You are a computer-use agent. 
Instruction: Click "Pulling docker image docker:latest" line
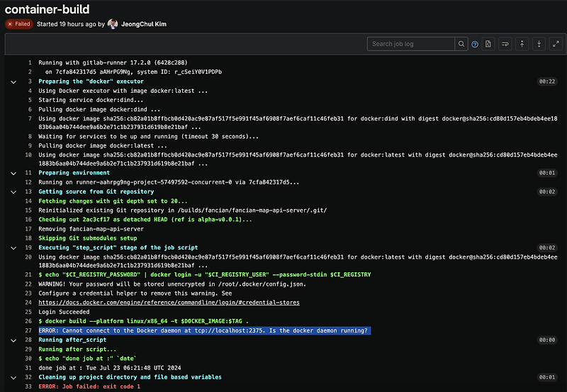(x=103, y=146)
